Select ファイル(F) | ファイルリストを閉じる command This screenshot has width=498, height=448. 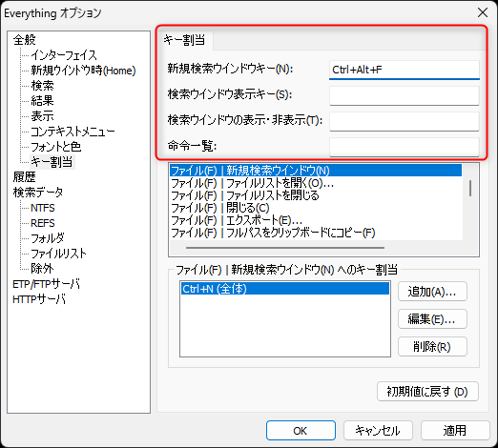316,195
